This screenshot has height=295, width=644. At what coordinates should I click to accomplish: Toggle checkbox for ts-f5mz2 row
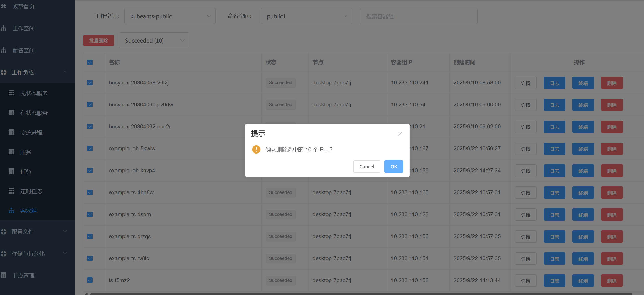tap(90, 280)
